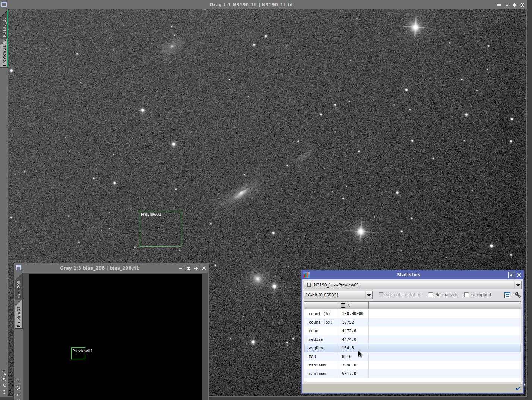Close the N3190_1L image window
This screenshot has width=532, height=400.
pyautogui.click(x=522, y=5)
